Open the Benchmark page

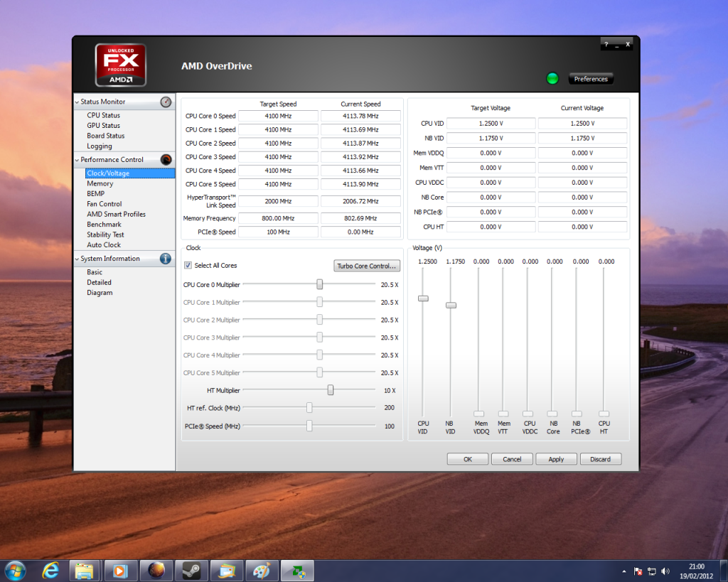[x=104, y=224]
